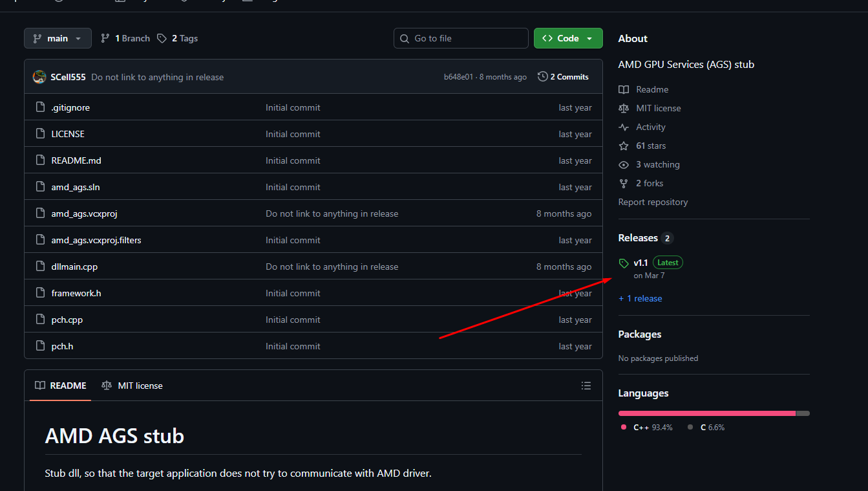Open the Releases heading link
Viewport: 868px width, 491px height.
646,238
